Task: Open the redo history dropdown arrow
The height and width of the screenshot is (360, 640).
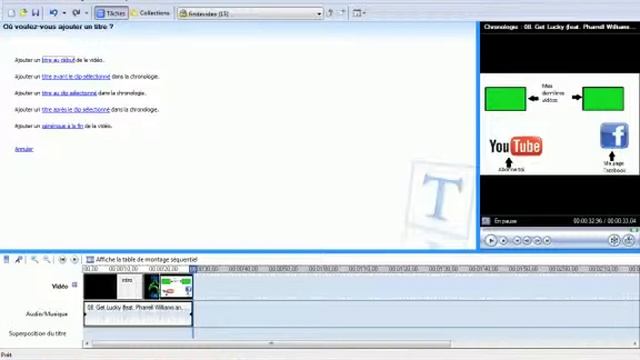Action: tap(86, 13)
